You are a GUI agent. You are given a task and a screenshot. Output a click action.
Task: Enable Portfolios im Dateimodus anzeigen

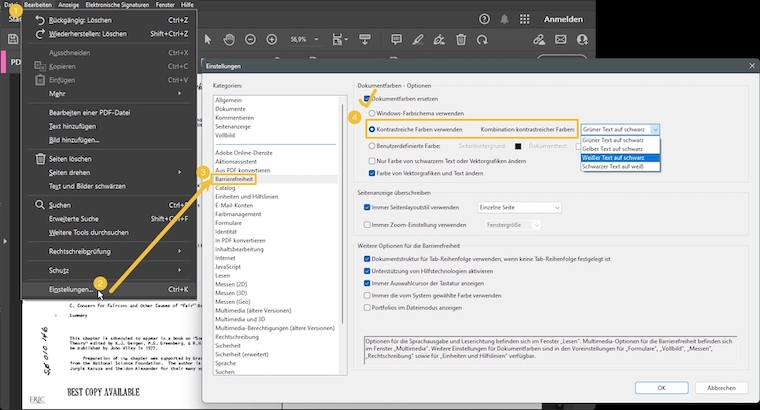pos(367,307)
